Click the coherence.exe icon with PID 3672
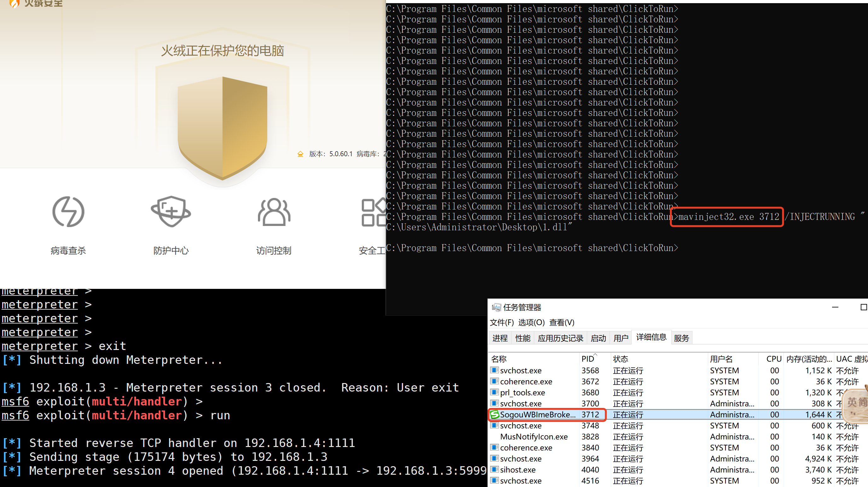The image size is (868, 487). (x=494, y=381)
